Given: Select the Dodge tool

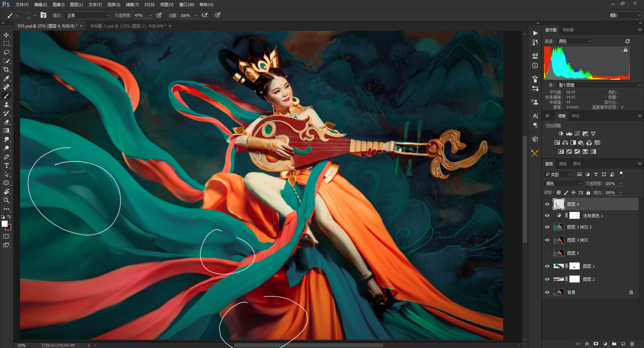Looking at the screenshot, I should [x=6, y=148].
